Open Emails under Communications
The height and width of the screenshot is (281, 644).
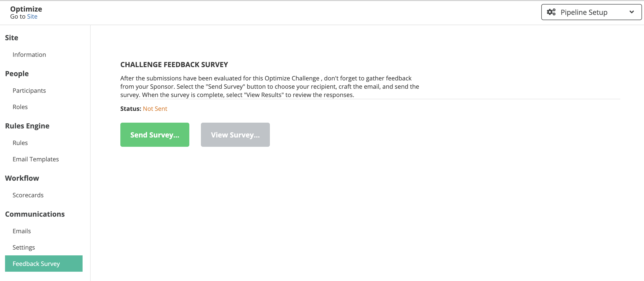pyautogui.click(x=22, y=231)
